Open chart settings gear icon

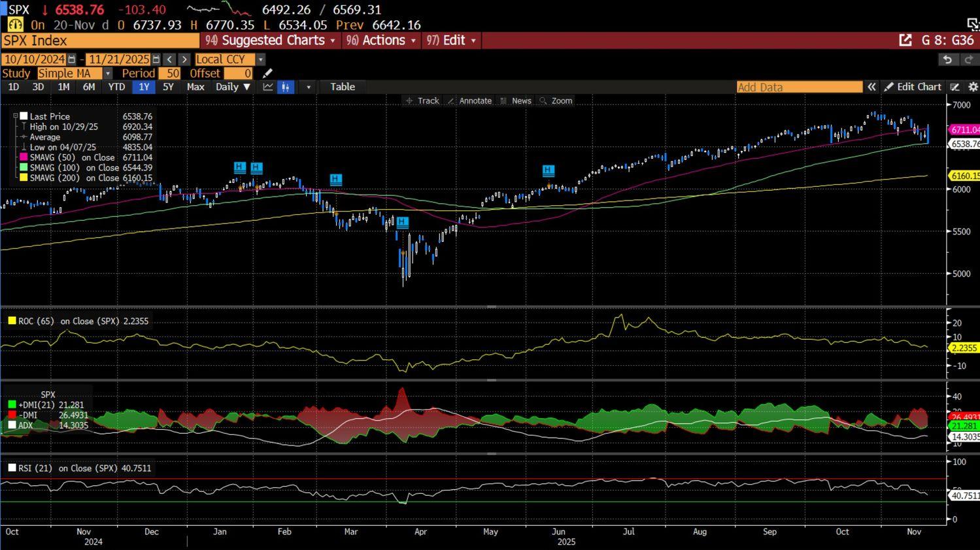(972, 87)
